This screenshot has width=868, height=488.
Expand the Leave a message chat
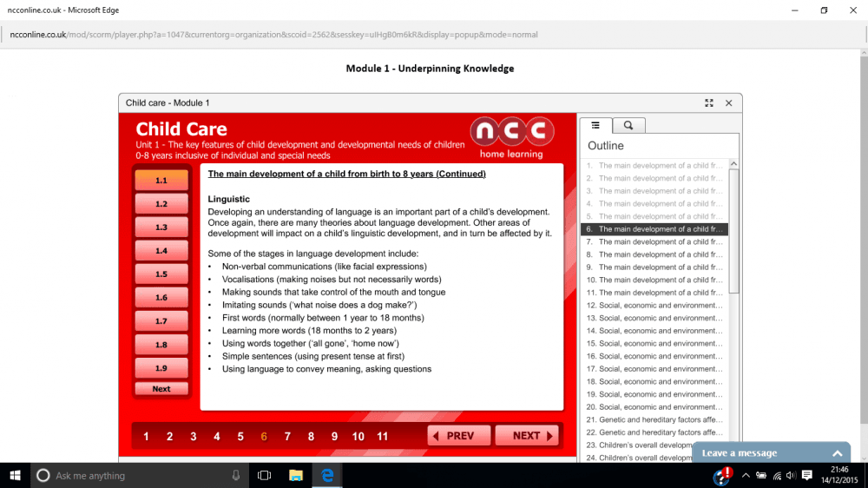pyautogui.click(x=837, y=453)
